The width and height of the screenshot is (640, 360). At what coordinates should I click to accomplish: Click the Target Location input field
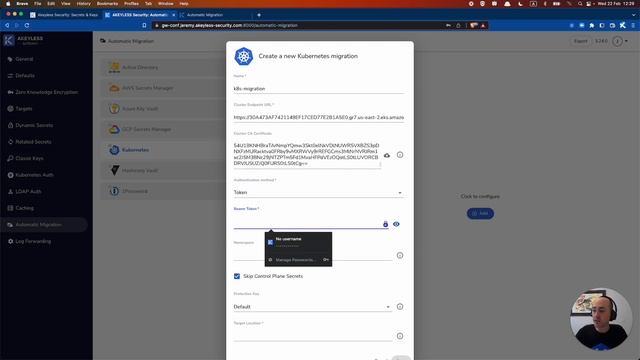(x=313, y=336)
